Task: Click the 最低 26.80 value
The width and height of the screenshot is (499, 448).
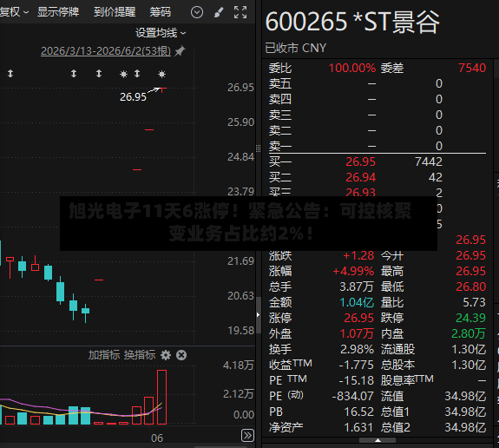Action: pos(470,287)
